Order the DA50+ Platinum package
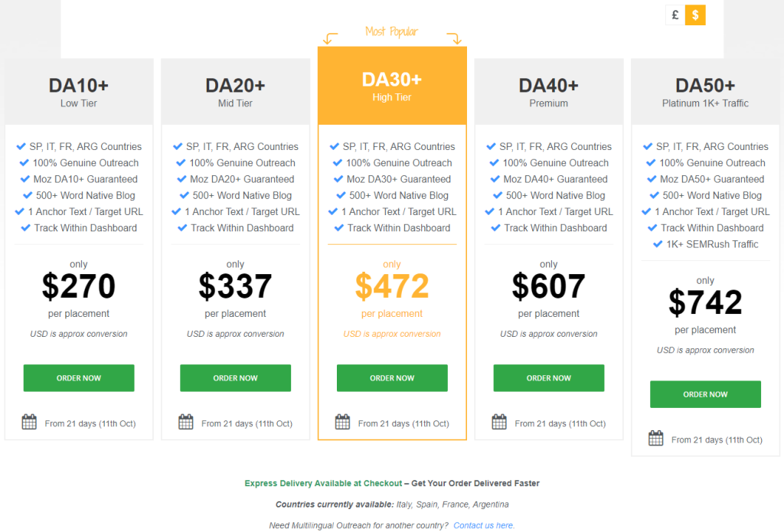The width and height of the screenshot is (784, 532). 705,394
